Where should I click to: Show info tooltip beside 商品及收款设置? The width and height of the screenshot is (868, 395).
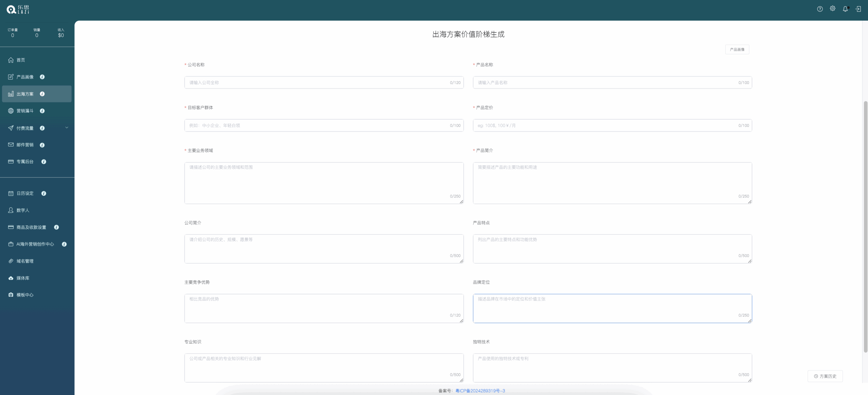pyautogui.click(x=57, y=227)
